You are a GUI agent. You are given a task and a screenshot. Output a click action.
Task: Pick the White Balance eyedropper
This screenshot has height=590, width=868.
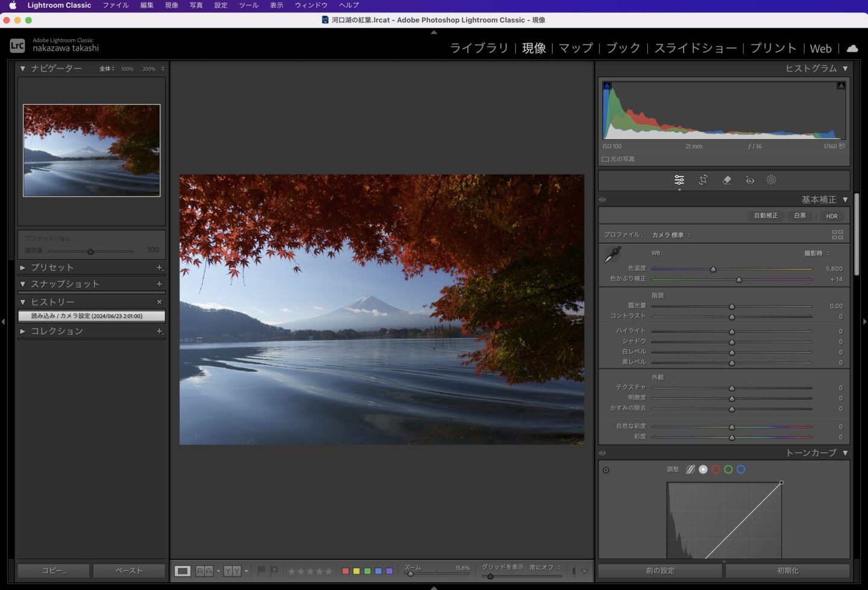(x=612, y=255)
